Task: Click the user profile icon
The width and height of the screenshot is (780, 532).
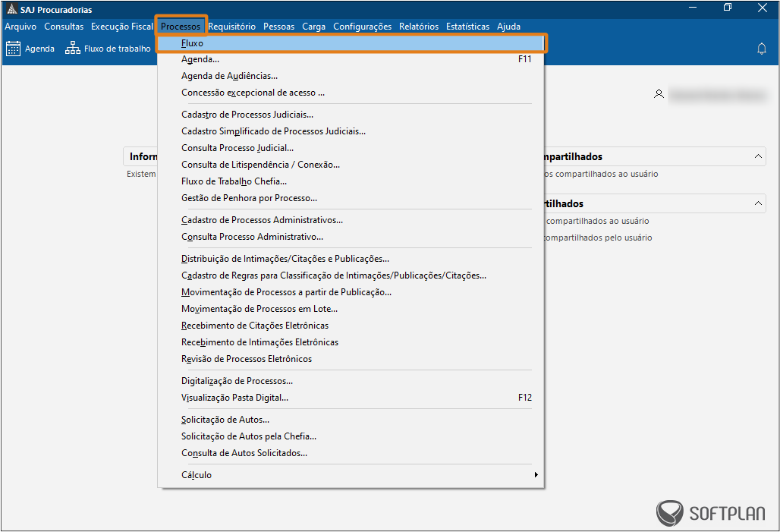Action: (659, 94)
